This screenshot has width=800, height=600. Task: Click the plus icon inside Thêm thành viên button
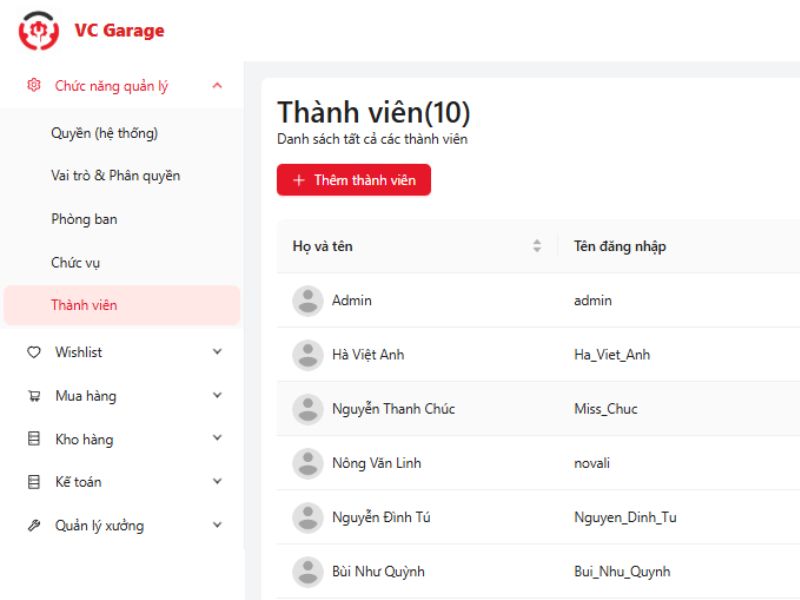click(297, 179)
